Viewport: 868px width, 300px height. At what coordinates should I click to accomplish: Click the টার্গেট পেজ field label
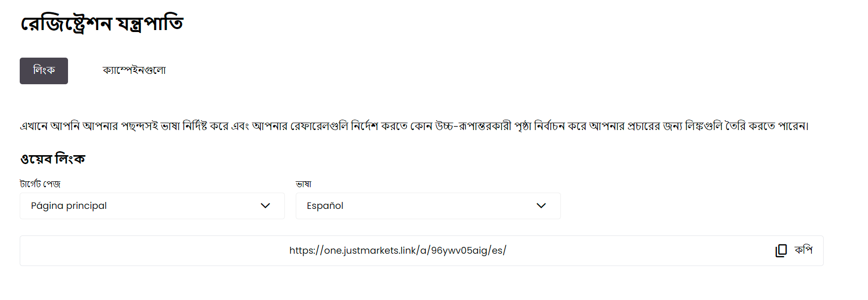click(x=40, y=184)
